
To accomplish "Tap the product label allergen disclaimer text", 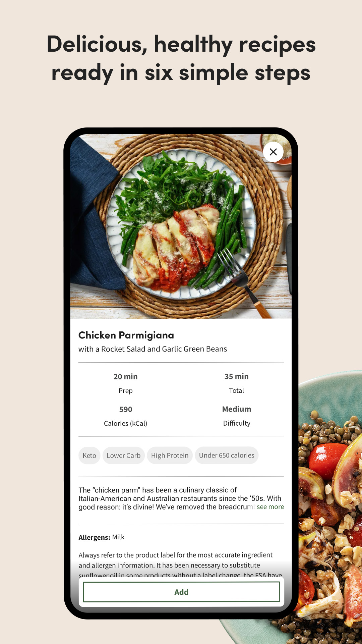I will (180, 565).
